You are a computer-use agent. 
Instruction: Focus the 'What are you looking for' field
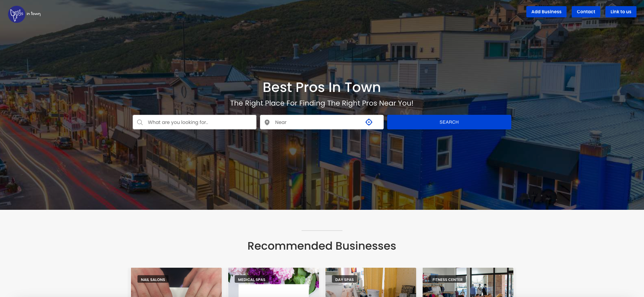(x=194, y=122)
